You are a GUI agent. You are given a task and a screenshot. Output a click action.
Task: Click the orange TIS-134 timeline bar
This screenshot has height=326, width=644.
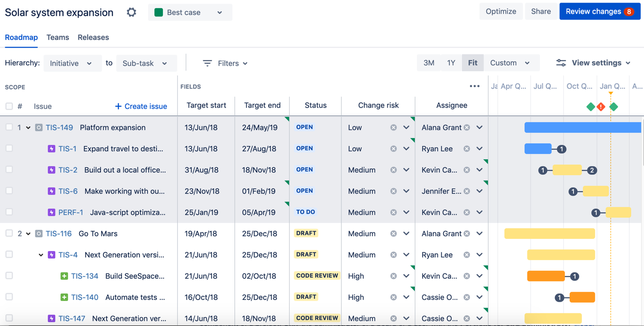546,276
